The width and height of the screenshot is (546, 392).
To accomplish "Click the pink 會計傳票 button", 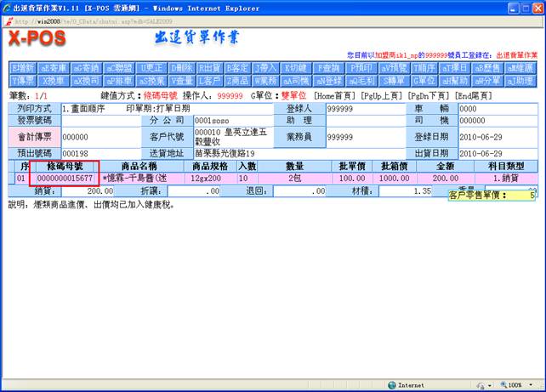I will coord(34,136).
